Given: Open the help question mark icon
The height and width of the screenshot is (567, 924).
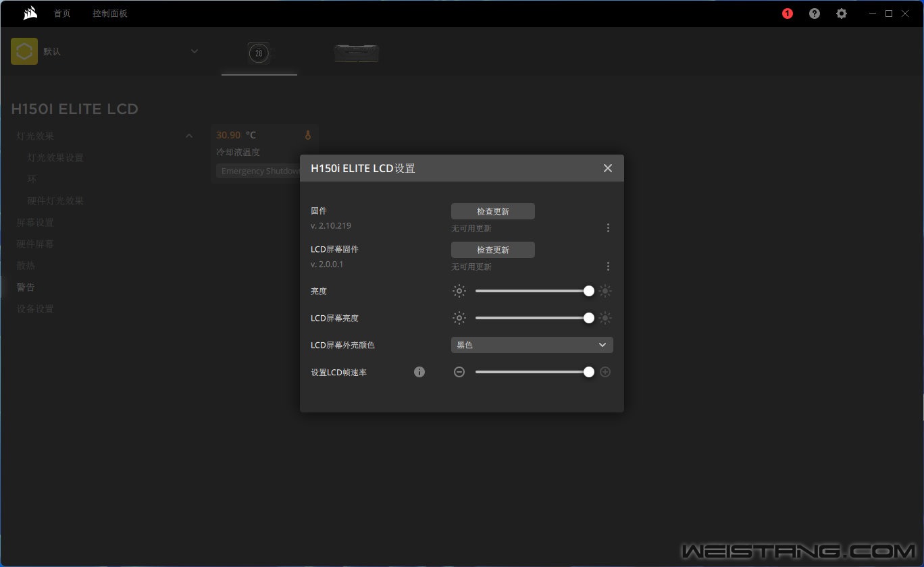Looking at the screenshot, I should 815,13.
